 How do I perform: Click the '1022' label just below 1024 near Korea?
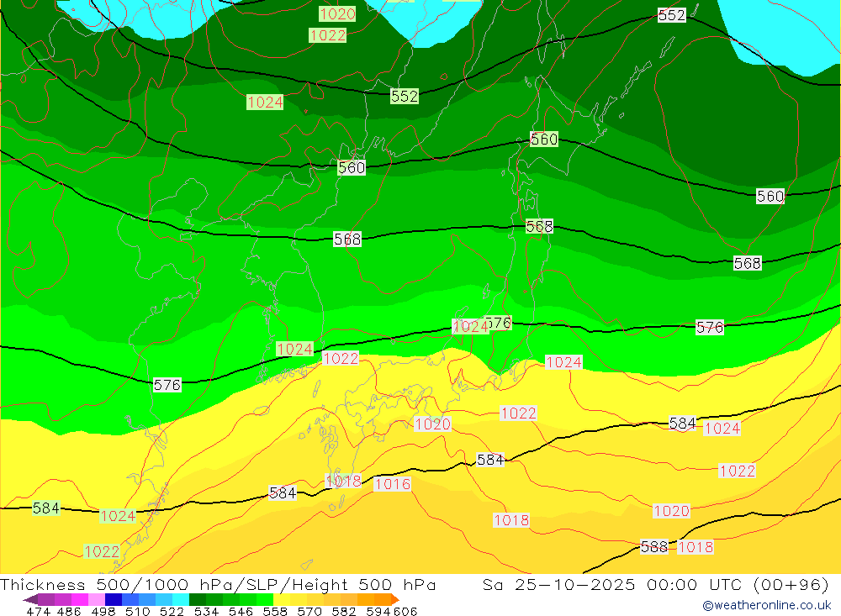tap(341, 358)
